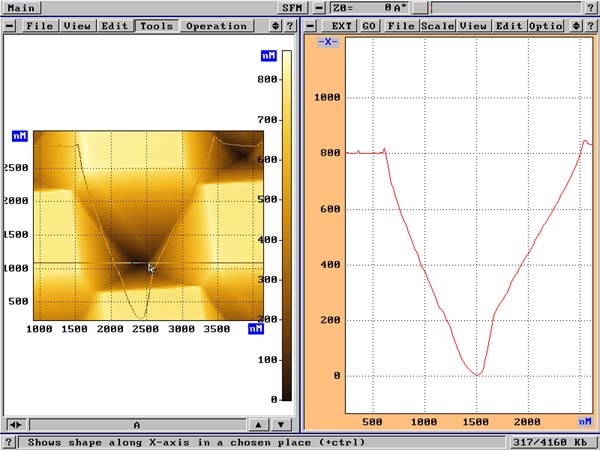Click status bar help question mark icon
600x450 pixels.
click(x=8, y=442)
